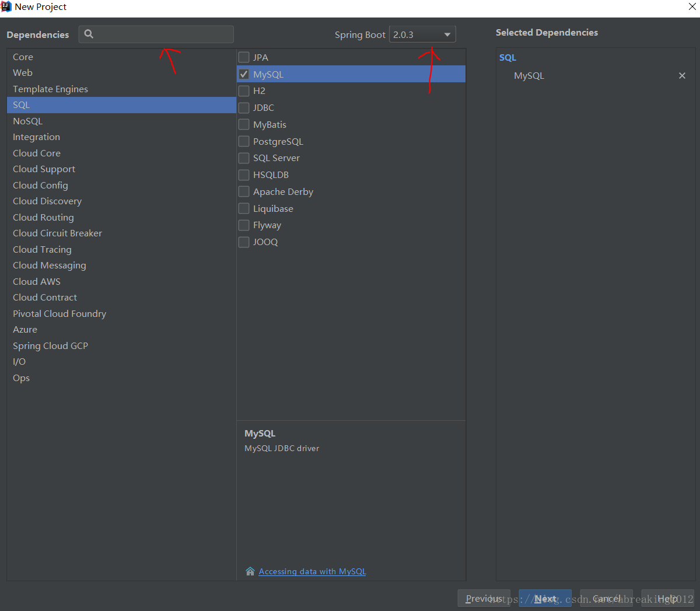Select the Cloud Routing category

click(121, 217)
